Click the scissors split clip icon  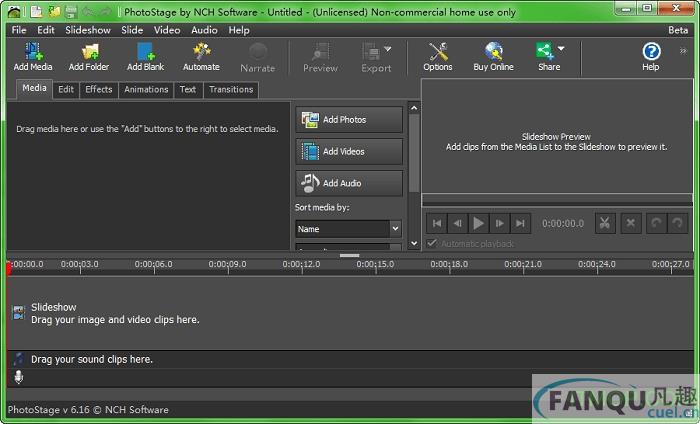(605, 223)
